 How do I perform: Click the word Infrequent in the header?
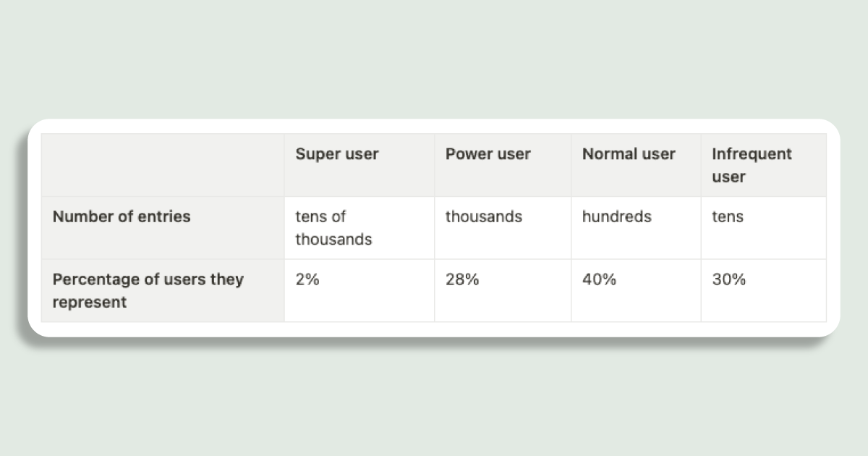752,154
